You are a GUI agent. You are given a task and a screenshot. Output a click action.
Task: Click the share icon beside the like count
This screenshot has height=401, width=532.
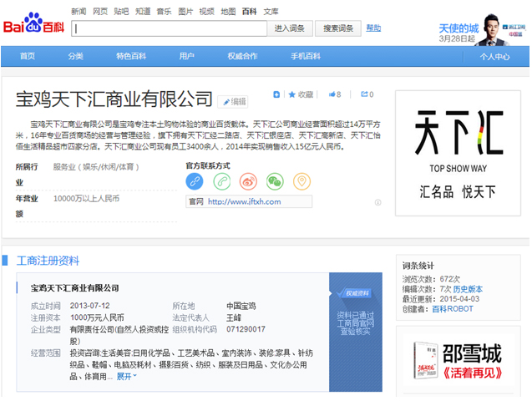click(x=362, y=94)
